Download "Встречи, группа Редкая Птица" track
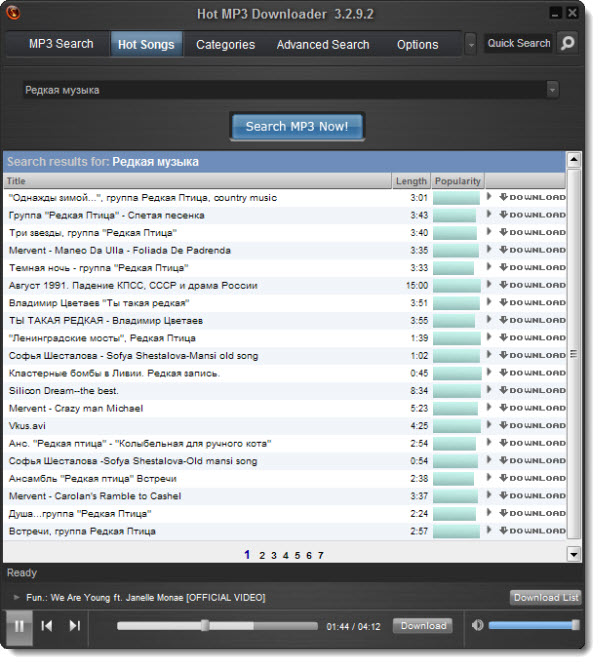Image resolution: width=600 pixels, height=664 pixels. click(532, 531)
